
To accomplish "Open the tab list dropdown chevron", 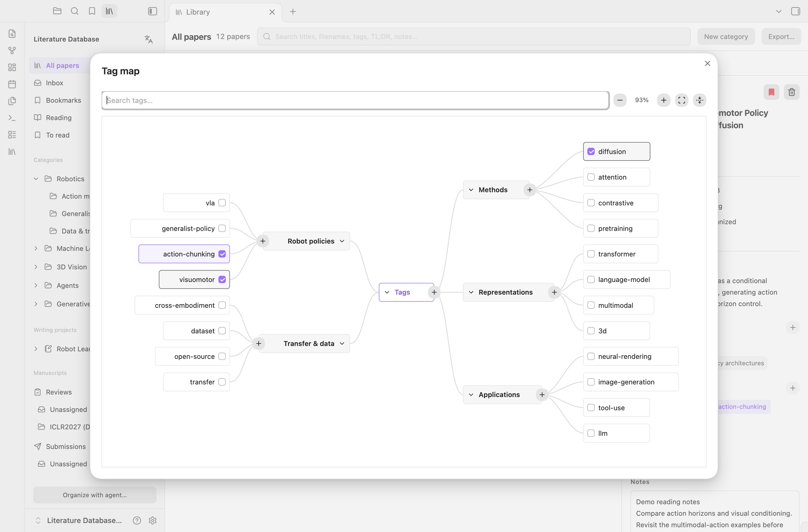I will (x=779, y=11).
